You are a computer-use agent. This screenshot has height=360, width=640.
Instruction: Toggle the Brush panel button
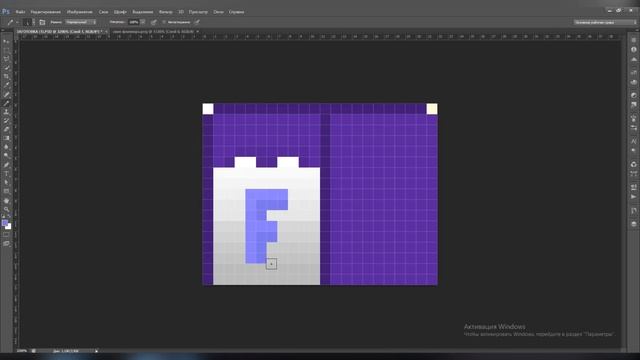42,22
